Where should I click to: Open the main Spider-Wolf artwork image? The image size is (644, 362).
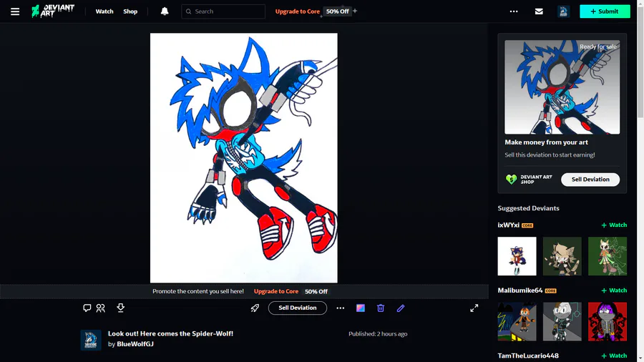tap(244, 158)
